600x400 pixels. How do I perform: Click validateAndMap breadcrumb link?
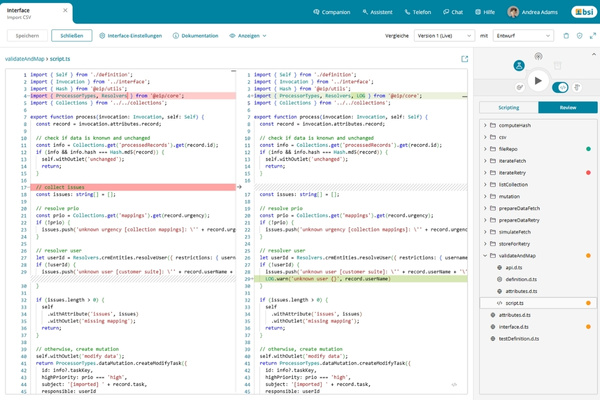coord(24,59)
